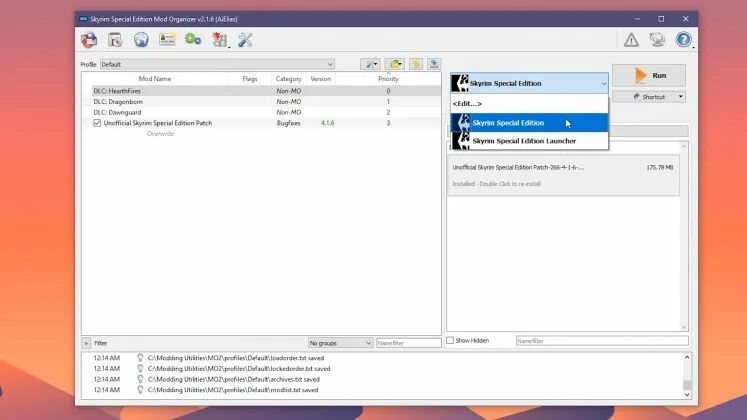Uncheck Unofficial Skyrim Special Edition Patch mod
The height and width of the screenshot is (420, 747).
[x=97, y=123]
